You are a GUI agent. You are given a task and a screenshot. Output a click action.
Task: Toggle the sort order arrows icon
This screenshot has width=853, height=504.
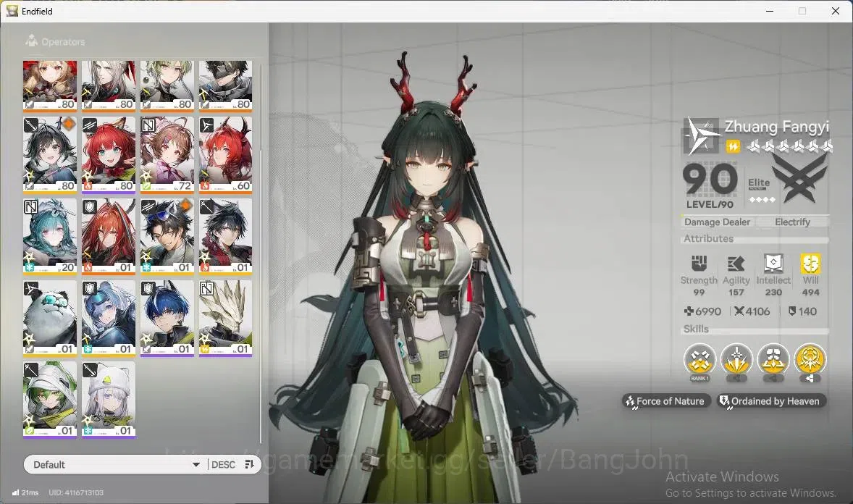tap(249, 464)
